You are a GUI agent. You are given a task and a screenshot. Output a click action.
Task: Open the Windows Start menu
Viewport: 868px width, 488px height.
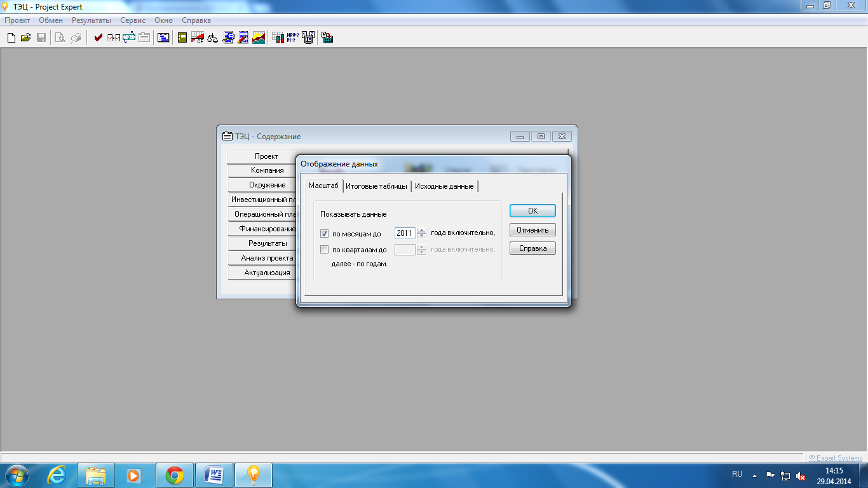[x=17, y=475]
